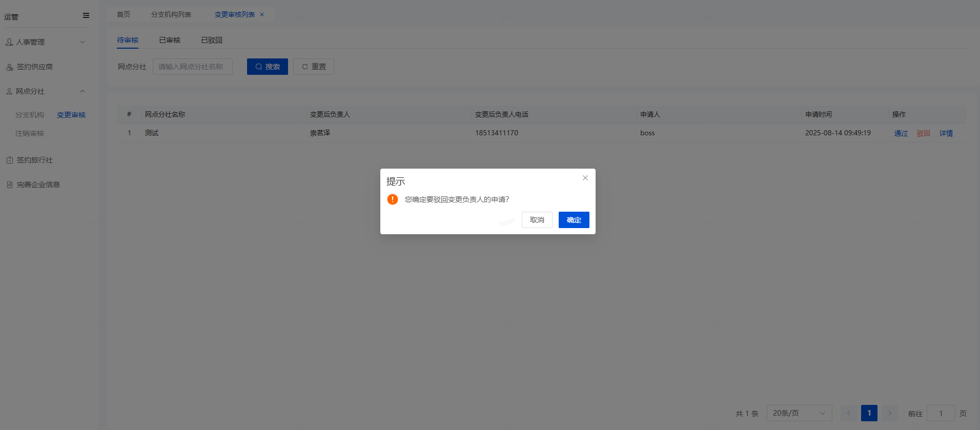
Task: Close the 变更审核列表 tab
Action: point(262,15)
